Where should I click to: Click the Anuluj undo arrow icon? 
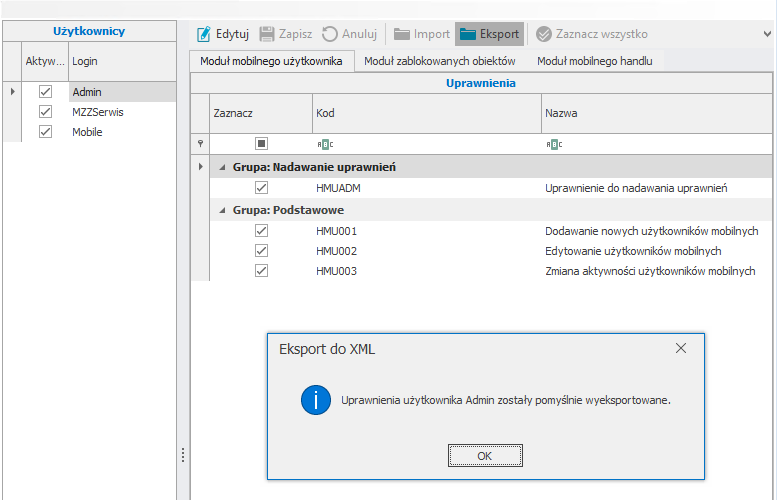pyautogui.click(x=330, y=34)
